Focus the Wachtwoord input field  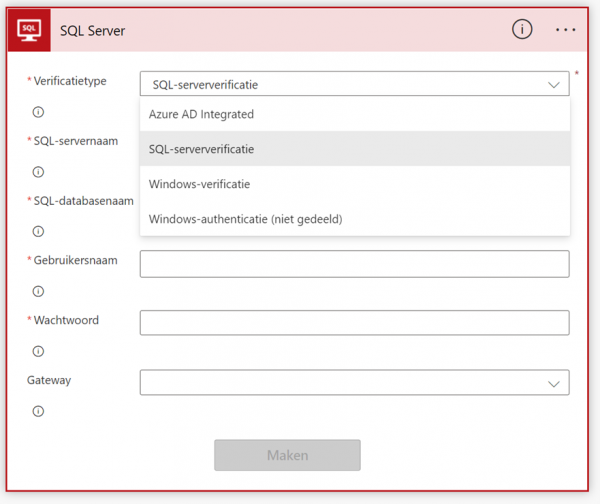click(354, 323)
